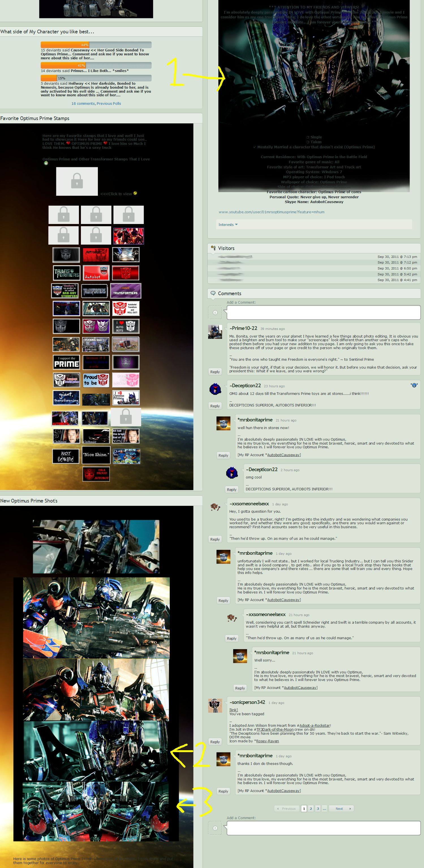The width and height of the screenshot is (424, 868).
Task: Reply to Prime10-22's comment
Action: point(215,372)
